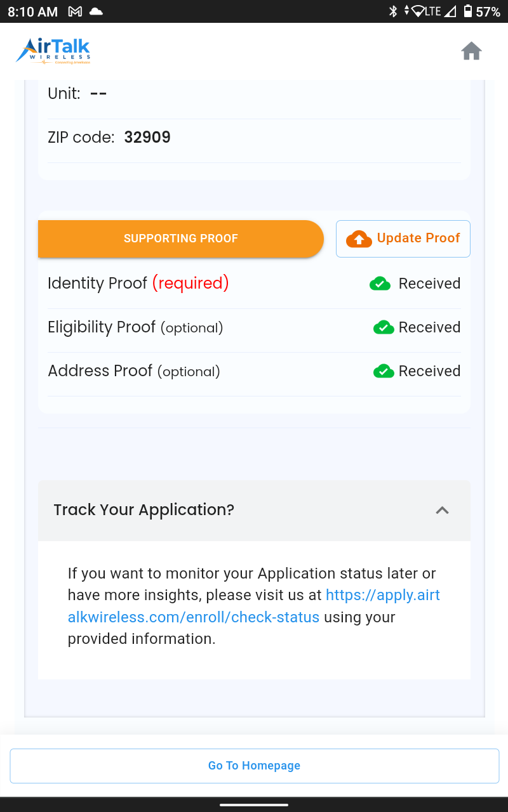Tap the cloud icon in status bar
Viewport: 508px width, 812px height.
[96, 11]
